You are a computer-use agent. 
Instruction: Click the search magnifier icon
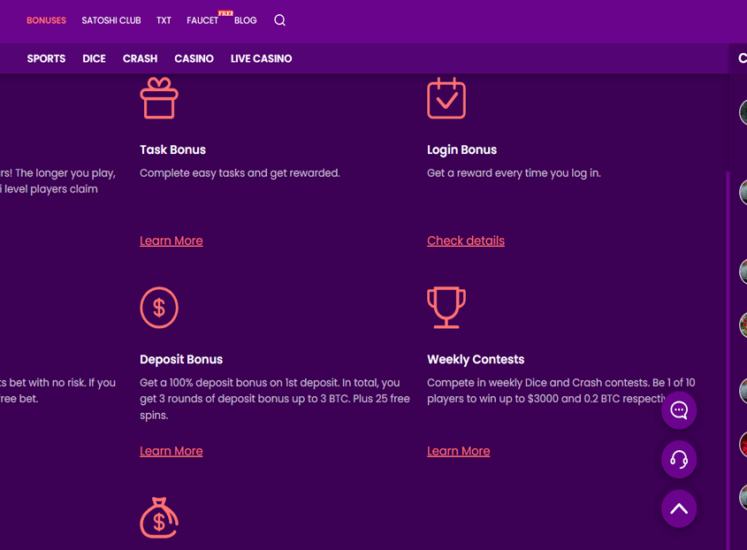point(280,20)
